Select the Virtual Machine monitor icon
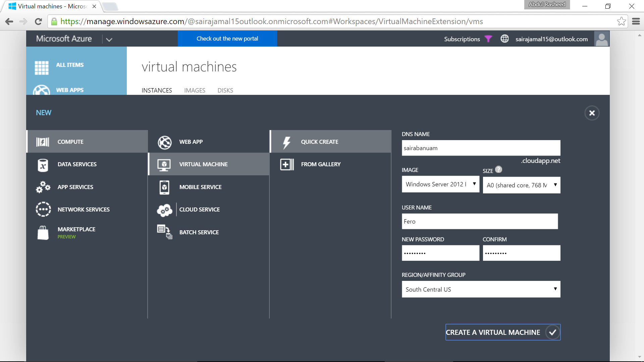644x362 pixels. (164, 165)
